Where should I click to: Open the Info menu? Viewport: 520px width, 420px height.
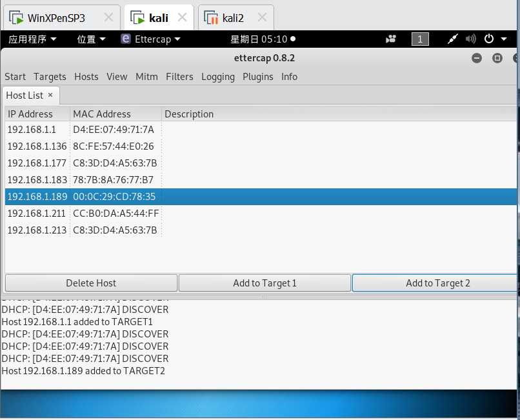pos(289,77)
